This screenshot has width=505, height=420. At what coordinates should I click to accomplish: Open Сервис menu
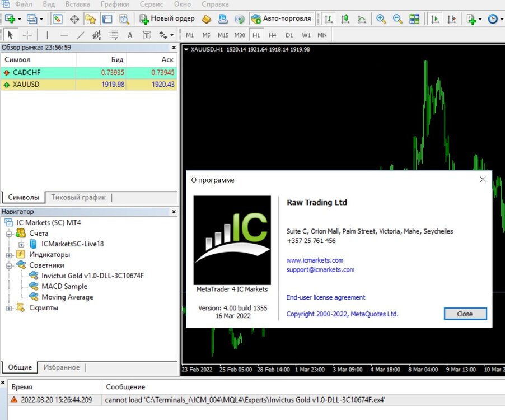151,4
